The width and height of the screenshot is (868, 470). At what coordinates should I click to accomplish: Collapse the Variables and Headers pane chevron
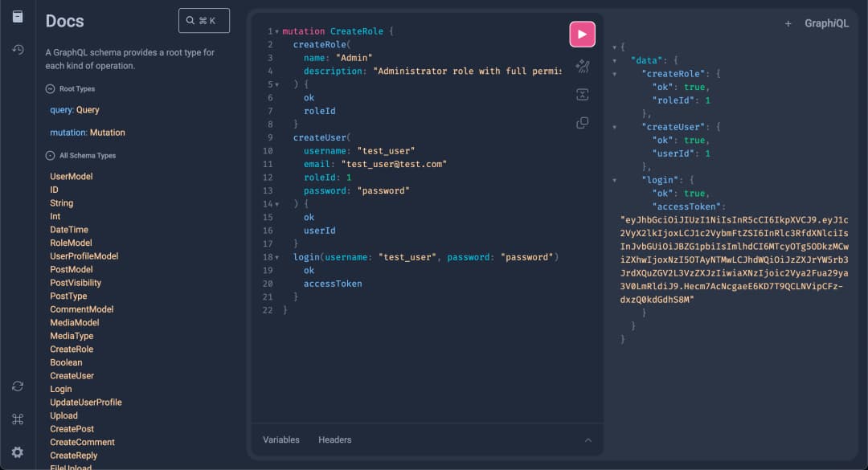(x=588, y=439)
